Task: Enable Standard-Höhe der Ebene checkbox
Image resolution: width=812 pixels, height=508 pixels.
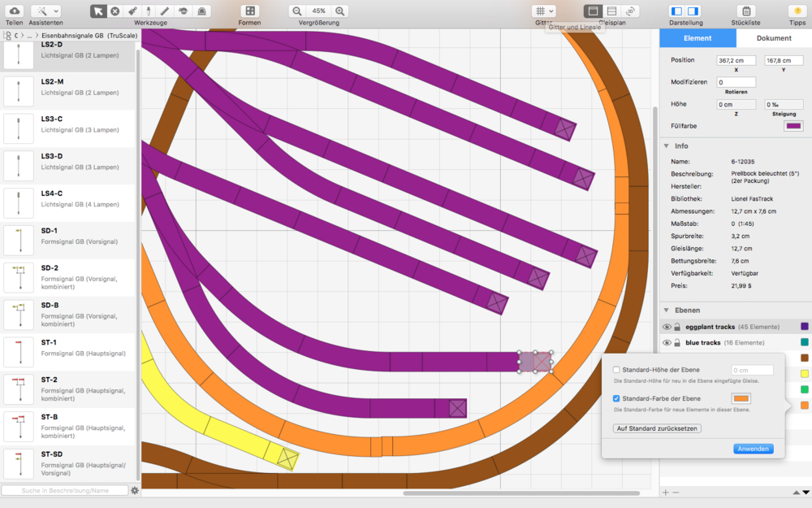Action: (x=616, y=370)
